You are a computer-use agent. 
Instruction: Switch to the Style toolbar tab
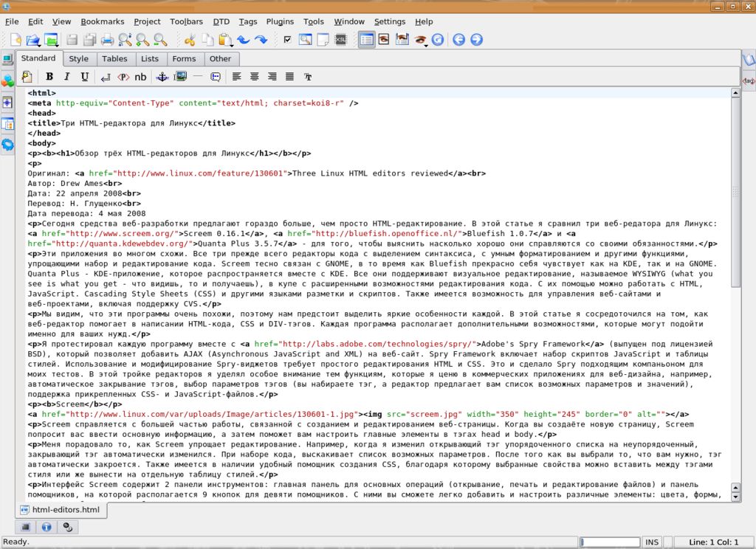[x=78, y=59]
